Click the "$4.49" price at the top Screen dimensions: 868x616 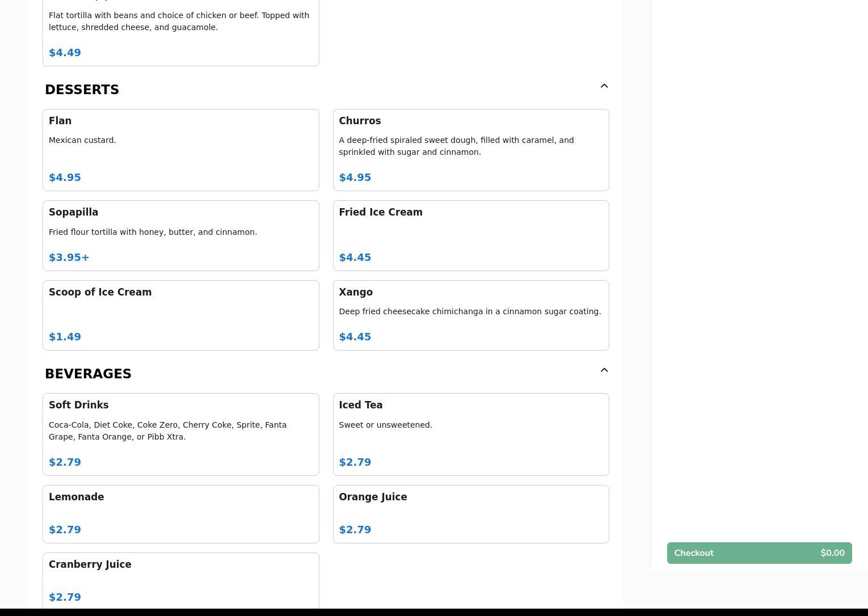[x=65, y=53]
